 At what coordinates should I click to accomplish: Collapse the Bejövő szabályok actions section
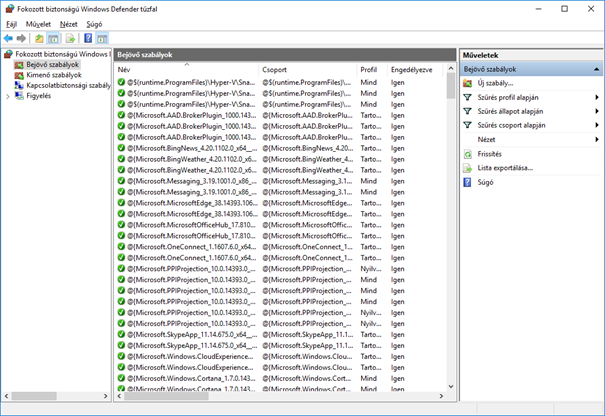point(597,69)
